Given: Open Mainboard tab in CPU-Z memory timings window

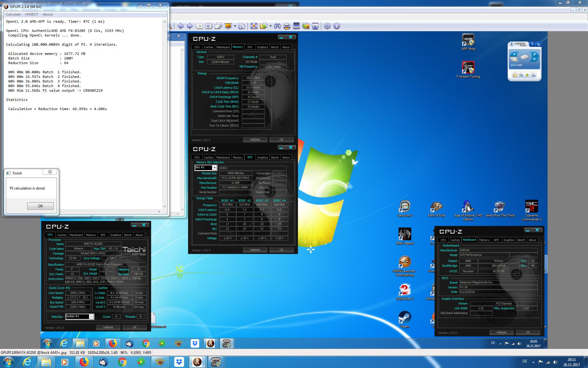Looking at the screenshot, I should click(x=223, y=47).
